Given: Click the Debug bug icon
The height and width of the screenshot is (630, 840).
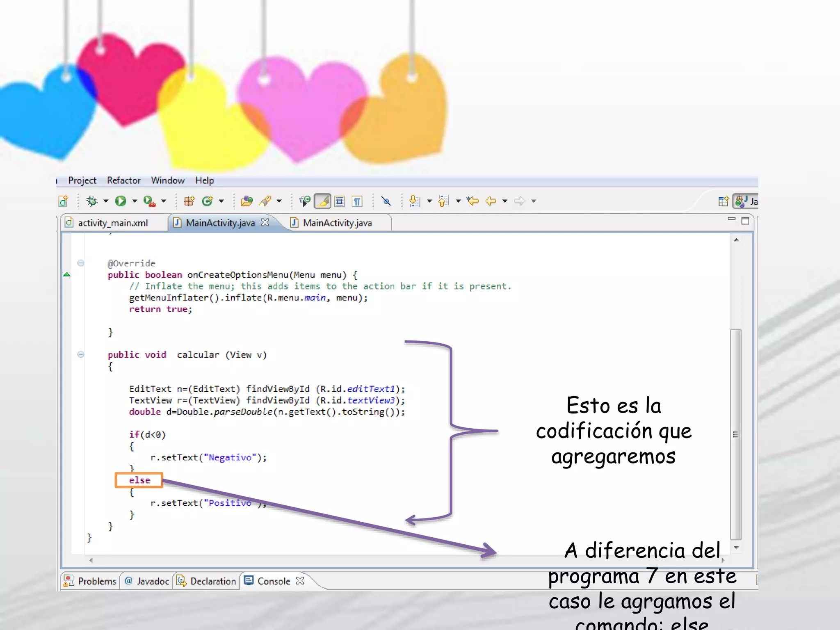Looking at the screenshot, I should (x=92, y=201).
